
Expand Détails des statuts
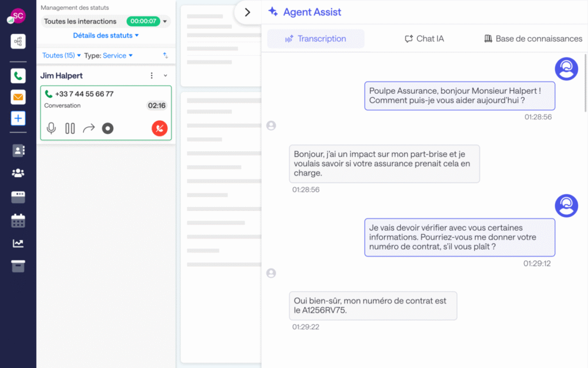pyautogui.click(x=106, y=36)
